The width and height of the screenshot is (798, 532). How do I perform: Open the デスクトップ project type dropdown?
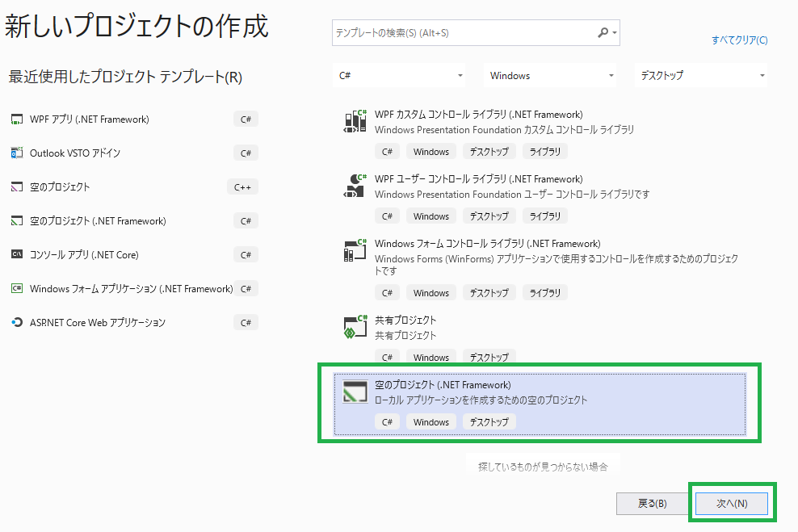[701, 75]
